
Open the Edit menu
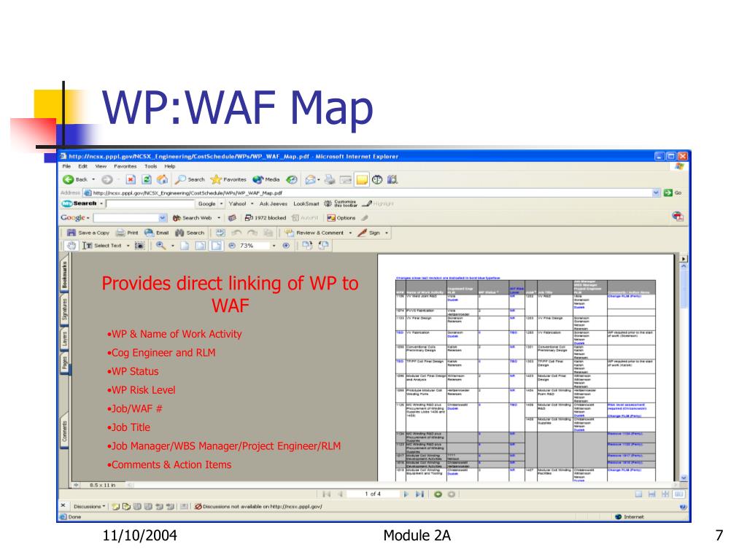(83, 166)
